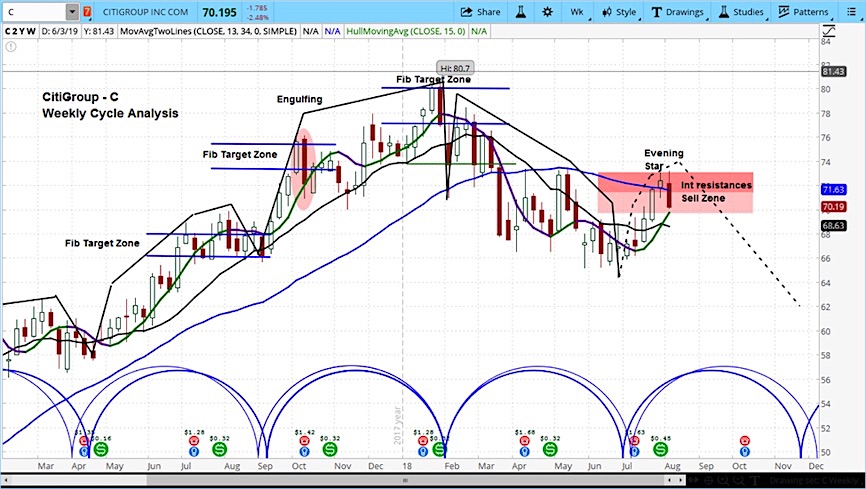866x489 pixels.
Task: Open chart settings gear icon
Action: tap(547, 12)
